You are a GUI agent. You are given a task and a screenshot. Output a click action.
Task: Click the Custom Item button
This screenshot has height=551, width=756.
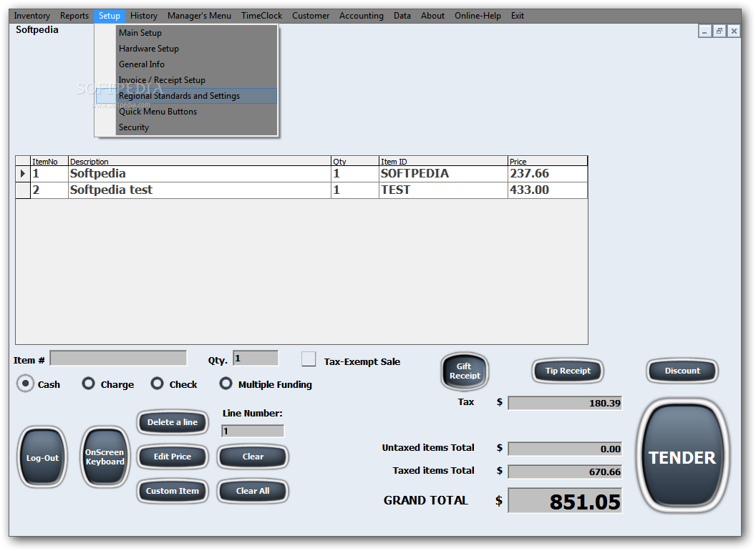[173, 491]
